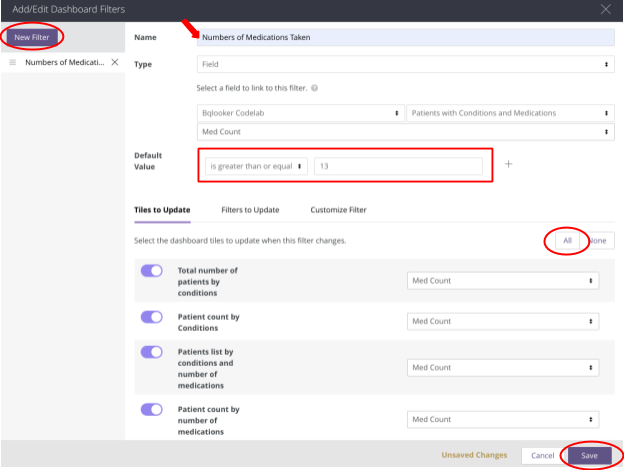Open the Customize Filter tab
The width and height of the screenshot is (624, 470).
[x=338, y=210]
